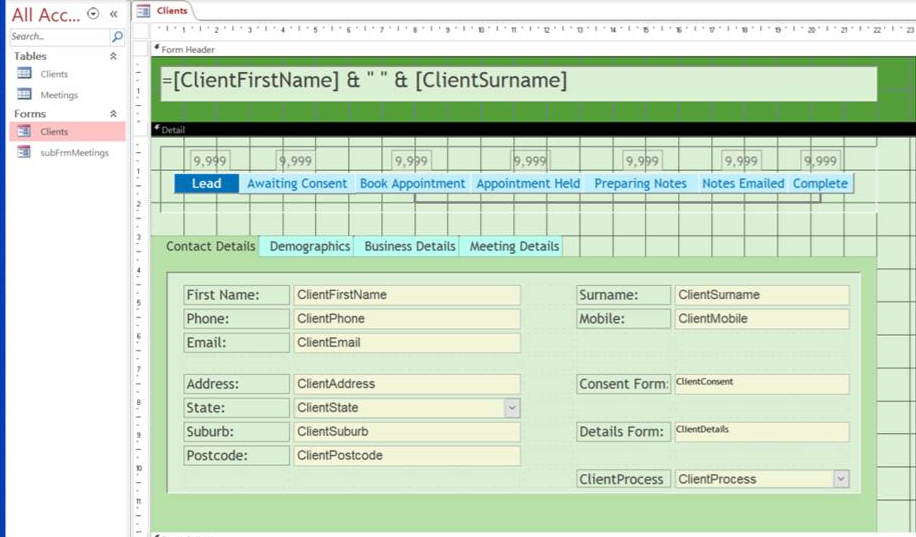Select the 9,999 count box above Complete
The image size is (916, 537).
coord(820,161)
